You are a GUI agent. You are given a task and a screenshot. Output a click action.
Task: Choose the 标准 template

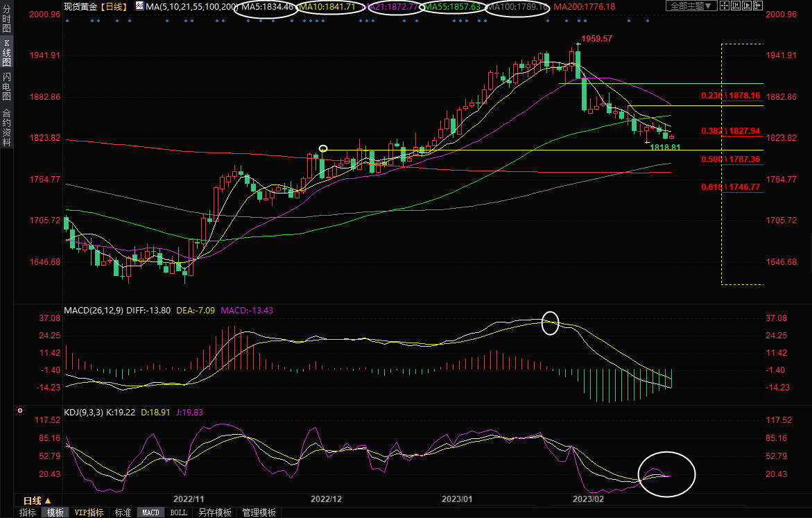tap(123, 512)
